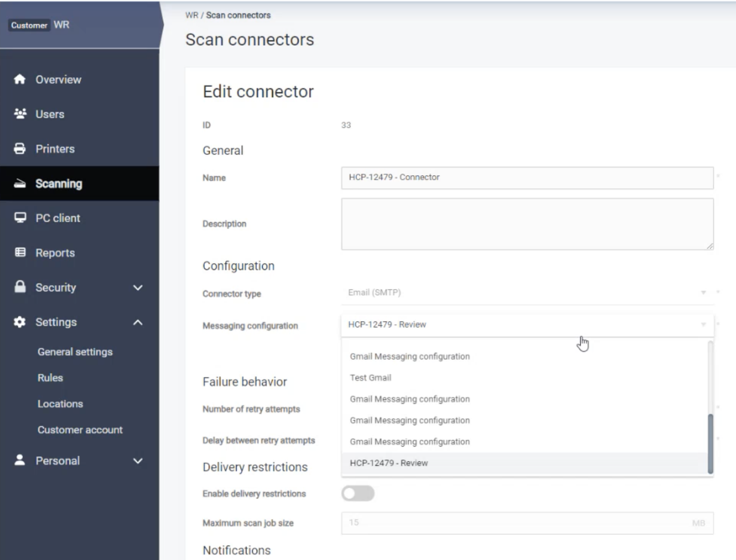Collapse the Settings section chevron

[x=138, y=322]
